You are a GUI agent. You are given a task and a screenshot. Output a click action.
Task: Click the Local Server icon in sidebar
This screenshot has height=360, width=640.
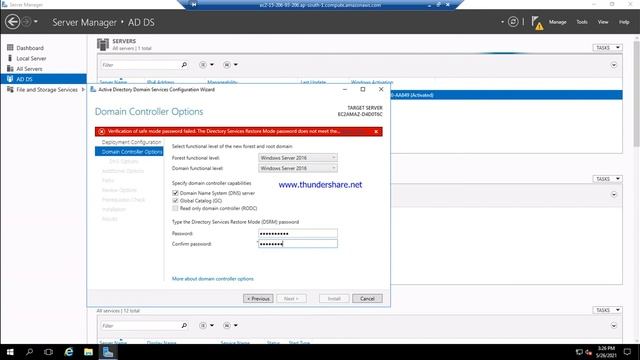10,58
